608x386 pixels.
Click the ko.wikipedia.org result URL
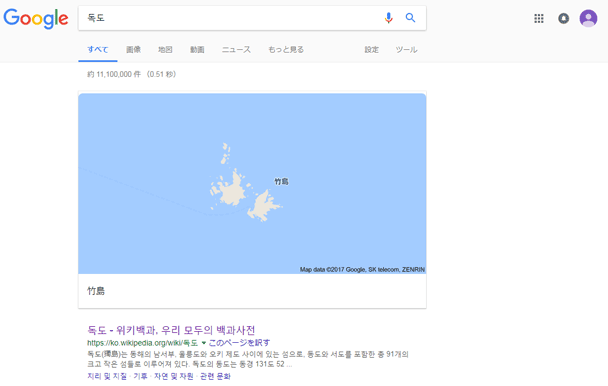click(143, 343)
